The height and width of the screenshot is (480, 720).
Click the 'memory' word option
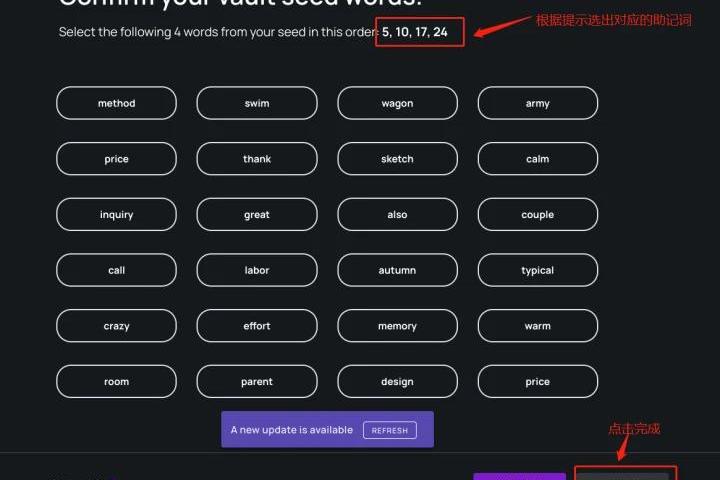tap(397, 326)
